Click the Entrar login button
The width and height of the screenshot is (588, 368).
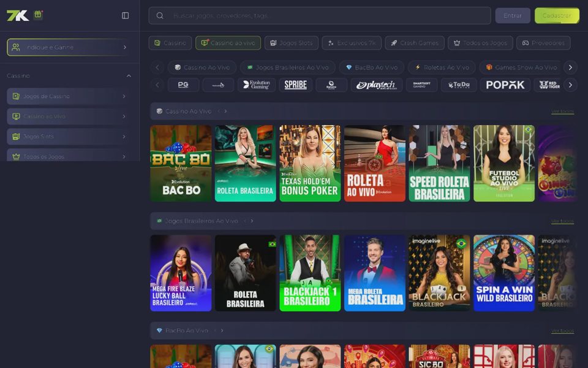point(513,16)
